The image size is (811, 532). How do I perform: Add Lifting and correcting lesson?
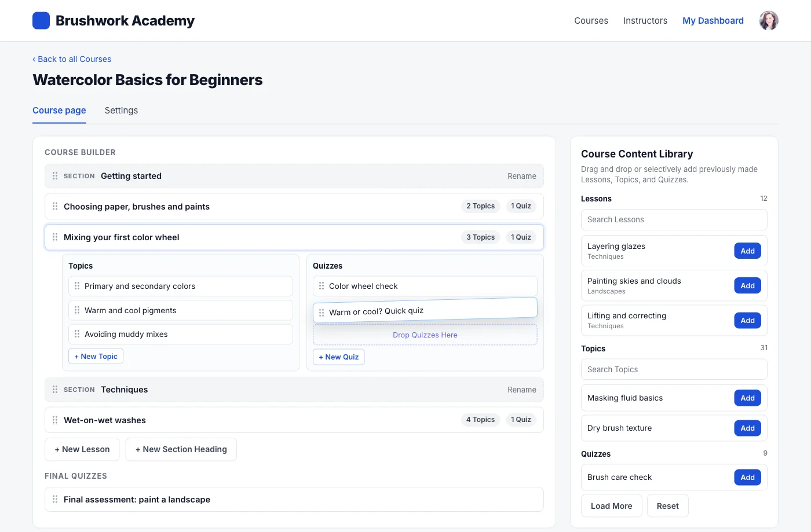[747, 320]
